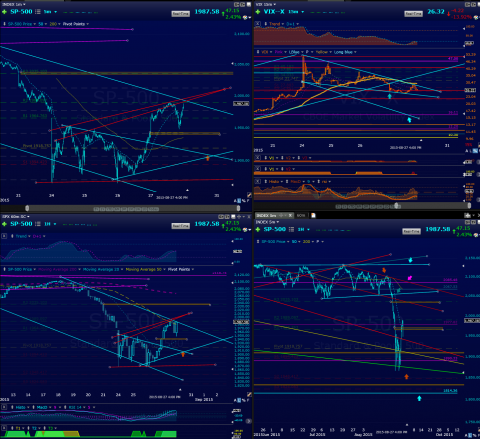The image size is (480, 439).
Task: Switch to SOX tab
Action: (301, 215)
